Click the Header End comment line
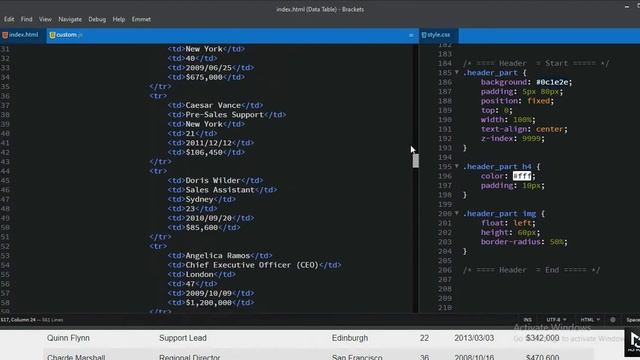 [x=531, y=270]
